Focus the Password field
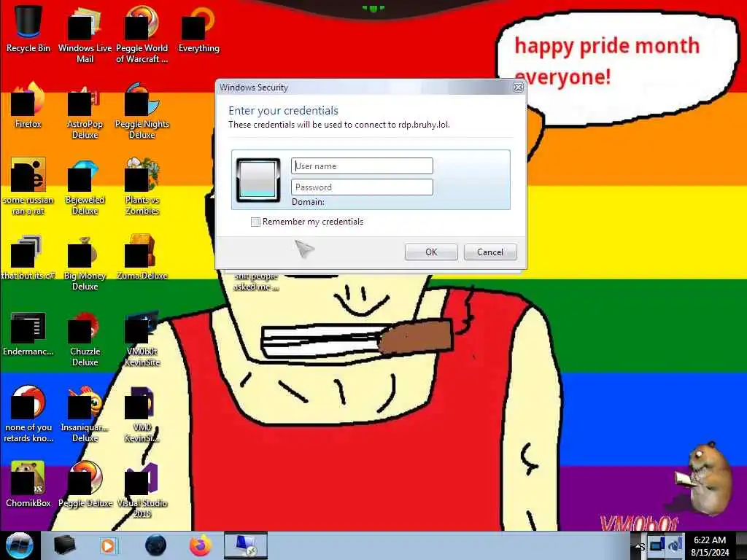Screen dimensions: 747x560 tap(362, 187)
